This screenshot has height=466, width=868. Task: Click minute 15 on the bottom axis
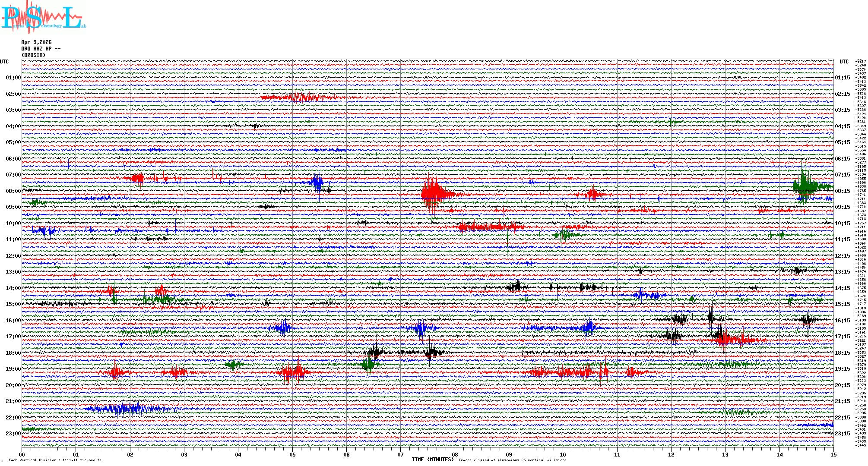coord(833,454)
